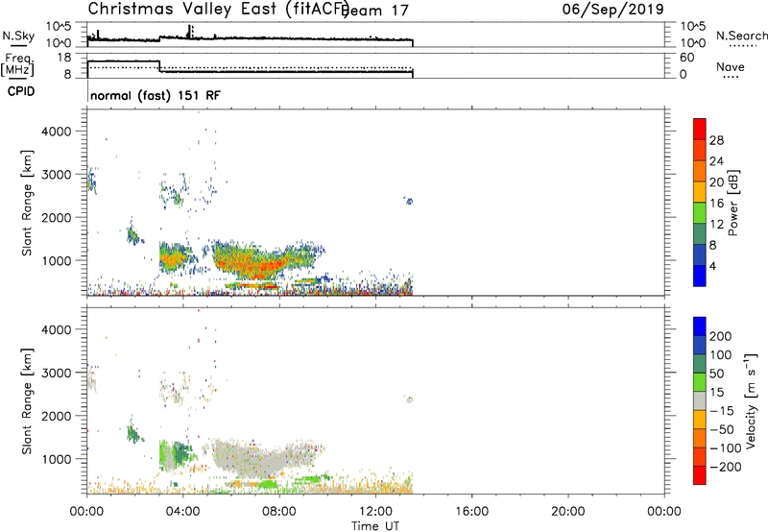The image size is (768, 532).
Task: Click the "Power [dB]" color bar title
Action: pyautogui.click(x=732, y=203)
